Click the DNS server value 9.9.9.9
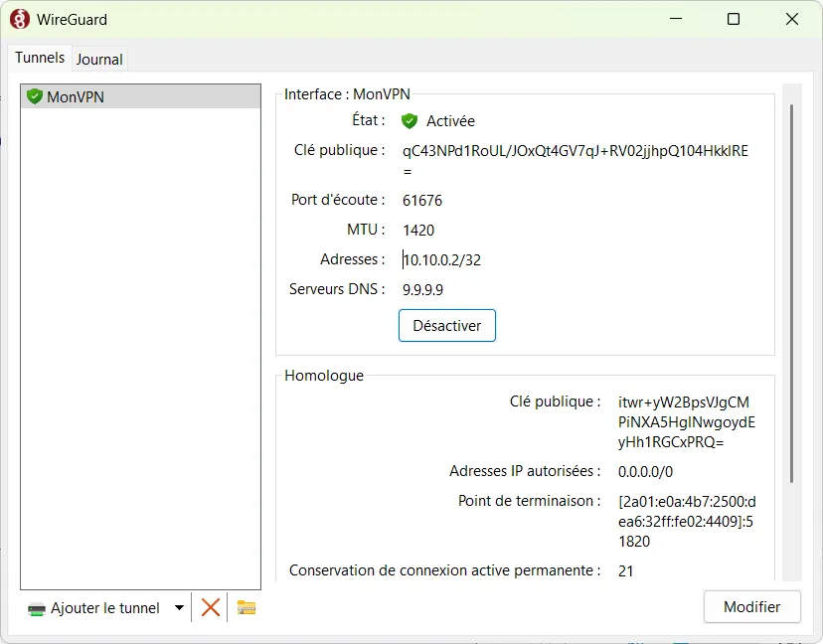This screenshot has height=644, width=823. (422, 290)
